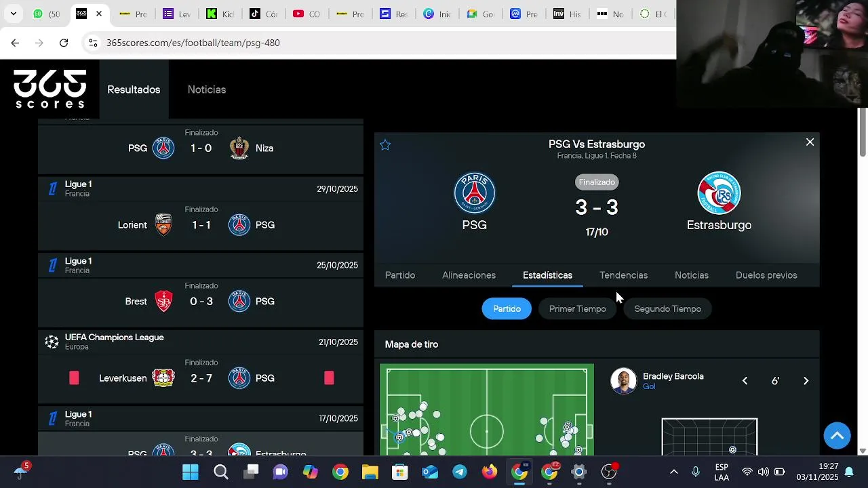Open File Explorer from the taskbar
Screen dimensions: 868x488
coord(370,472)
